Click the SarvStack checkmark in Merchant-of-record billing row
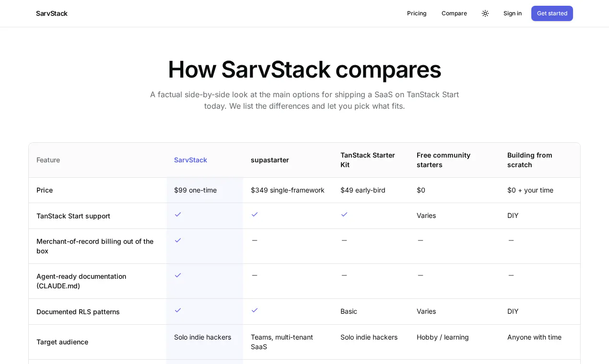Viewport: 609px width, 364px height. pos(178,240)
